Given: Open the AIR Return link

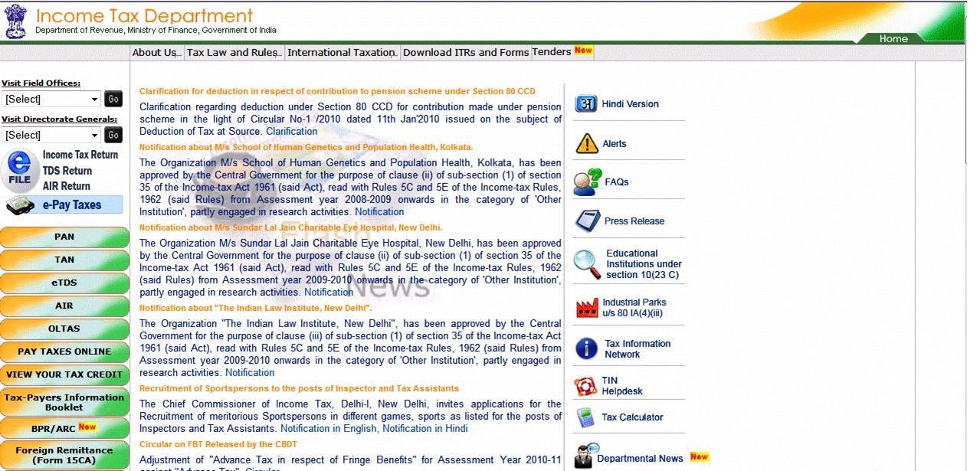Looking at the screenshot, I should tap(67, 186).
